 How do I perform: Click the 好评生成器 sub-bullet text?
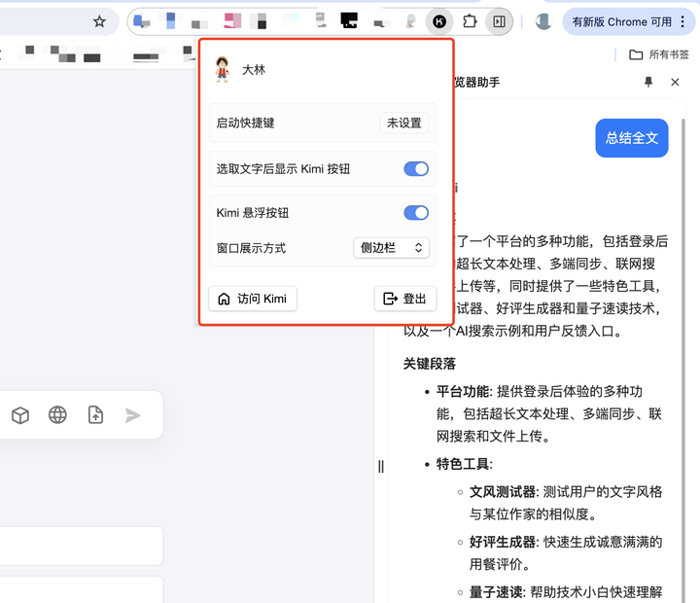(503, 542)
